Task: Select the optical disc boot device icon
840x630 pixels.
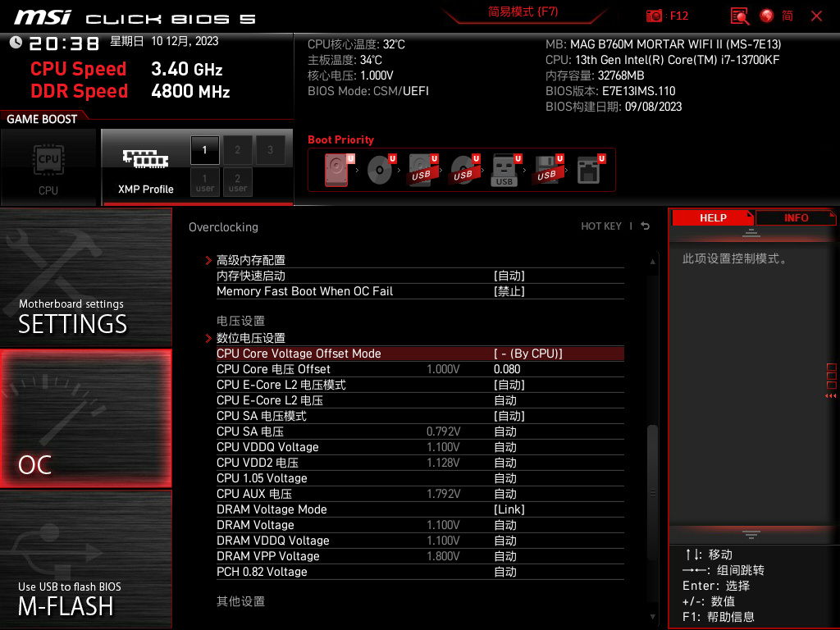Action: click(380, 170)
